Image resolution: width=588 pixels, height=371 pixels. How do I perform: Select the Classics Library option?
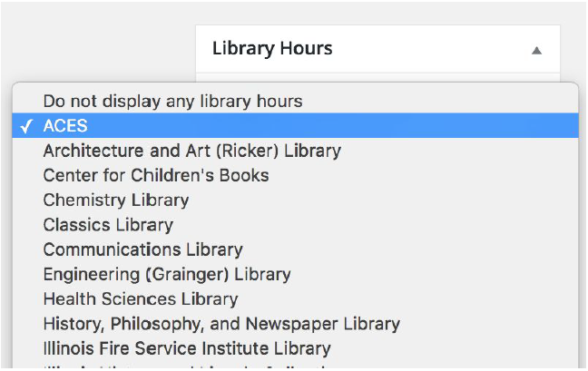pos(107,224)
